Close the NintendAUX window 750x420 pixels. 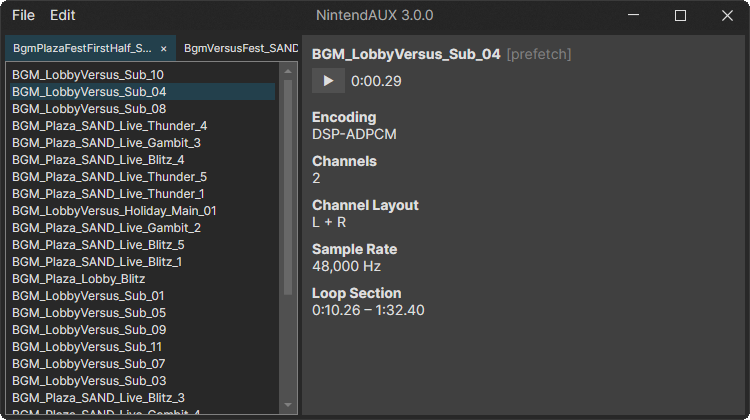coord(727,15)
